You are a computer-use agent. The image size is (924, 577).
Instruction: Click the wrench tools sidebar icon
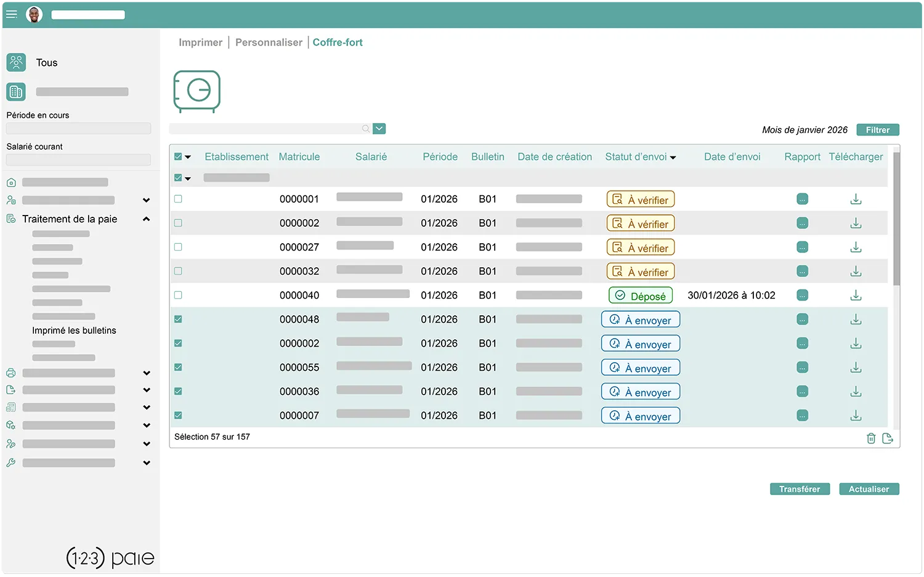tap(11, 462)
